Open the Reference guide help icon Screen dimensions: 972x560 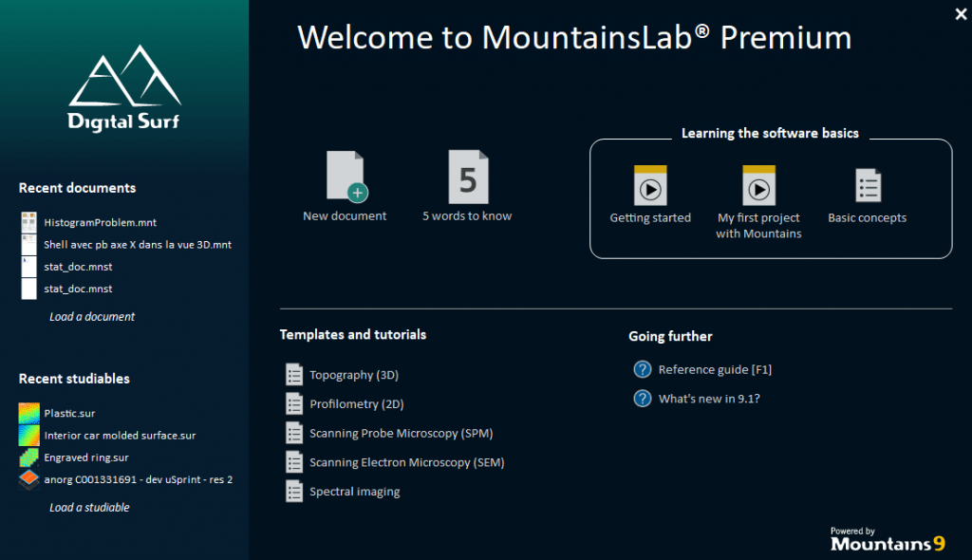(x=643, y=369)
